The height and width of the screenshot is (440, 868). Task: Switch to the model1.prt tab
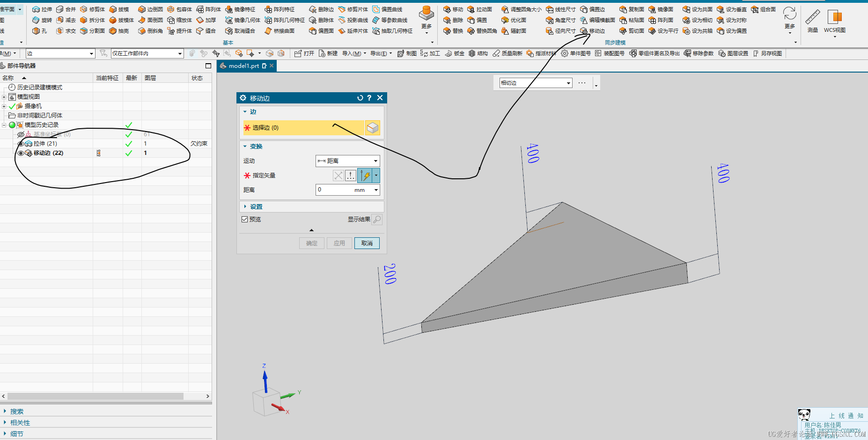tap(244, 66)
